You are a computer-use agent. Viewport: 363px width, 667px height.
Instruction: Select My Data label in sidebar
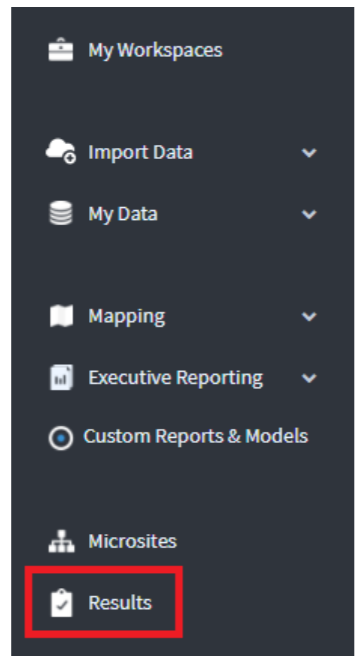coord(123,214)
